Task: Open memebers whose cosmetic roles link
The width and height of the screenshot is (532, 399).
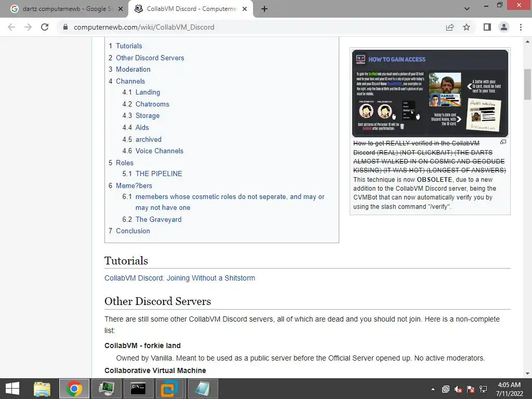Action: (x=230, y=202)
